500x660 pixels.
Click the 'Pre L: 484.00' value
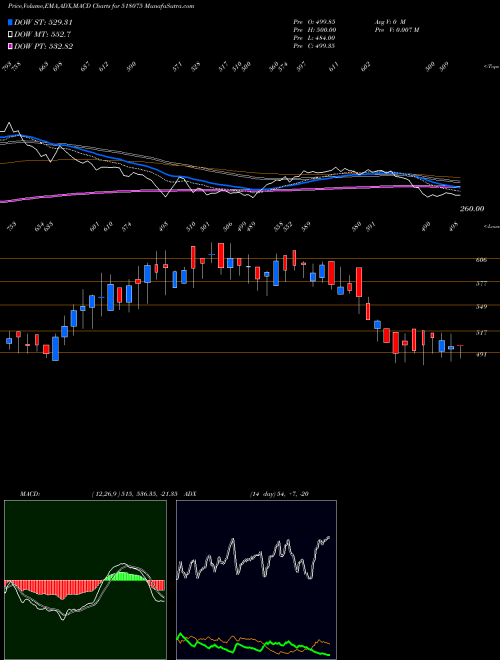pyautogui.click(x=314, y=38)
